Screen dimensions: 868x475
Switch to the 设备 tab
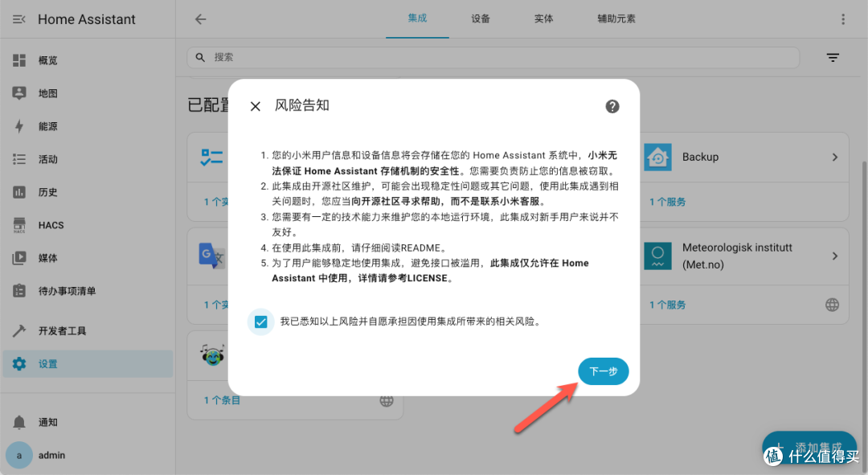[481, 18]
